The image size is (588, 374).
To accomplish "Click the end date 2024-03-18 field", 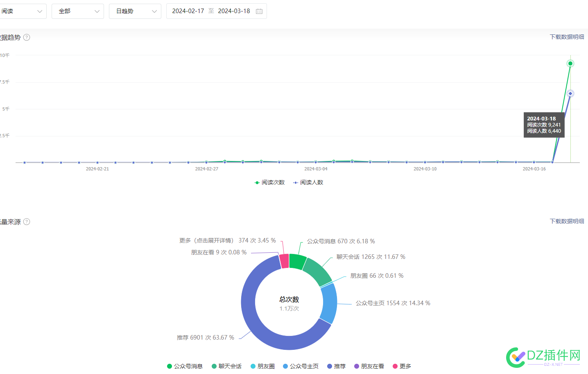I will [x=234, y=11].
